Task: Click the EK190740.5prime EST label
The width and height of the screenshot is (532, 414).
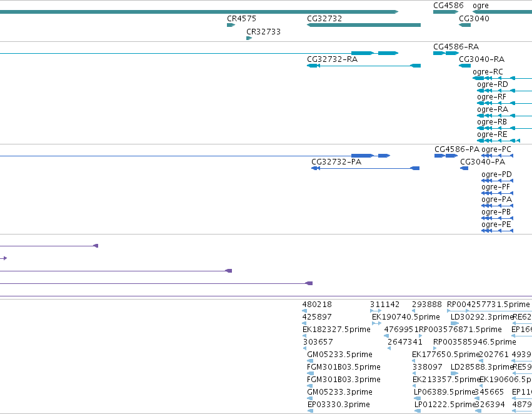Action: click(x=406, y=317)
